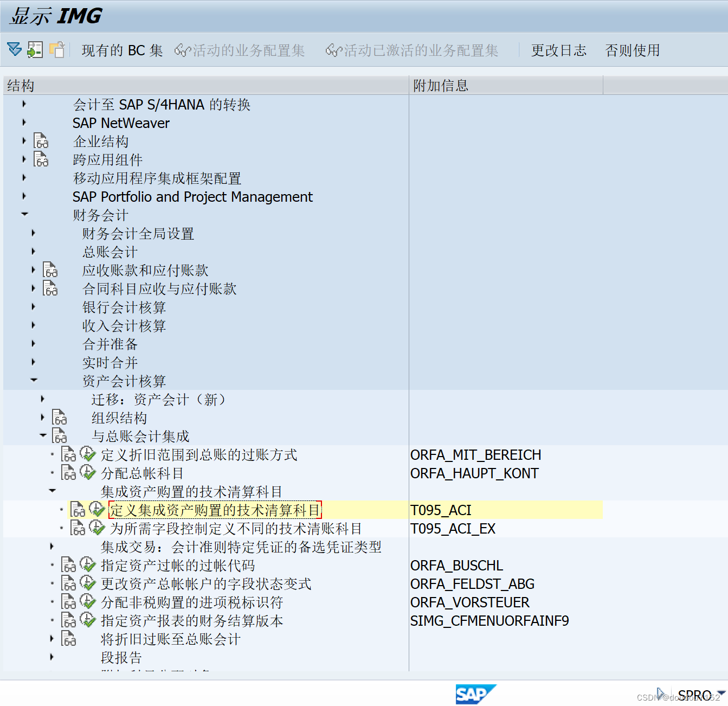728x706 pixels.
Task: Expand SAP Portfolio and Project Management node
Action: click(24, 196)
